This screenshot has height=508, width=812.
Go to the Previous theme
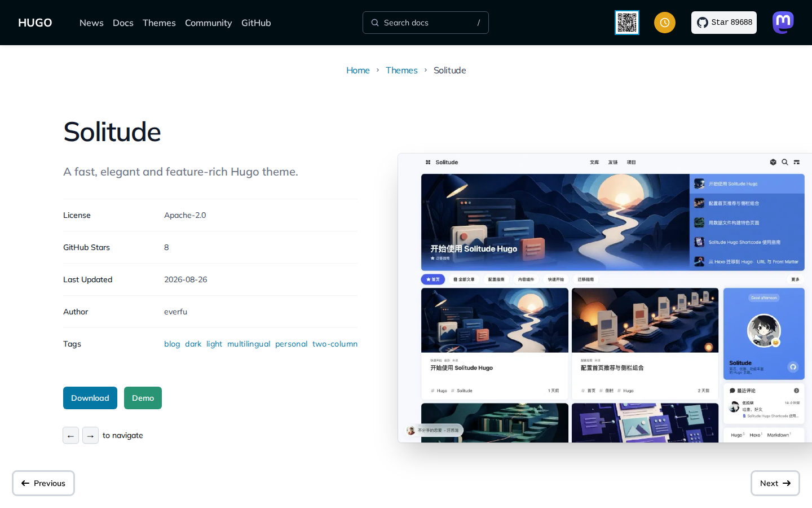click(x=43, y=483)
